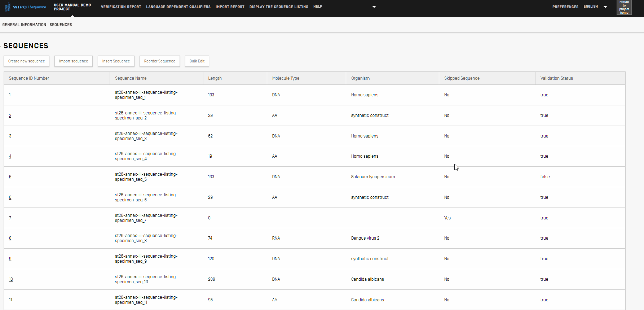Image resolution: width=644 pixels, height=310 pixels.
Task: Expand the dropdown arrow after Help menu
Action: click(x=374, y=7)
